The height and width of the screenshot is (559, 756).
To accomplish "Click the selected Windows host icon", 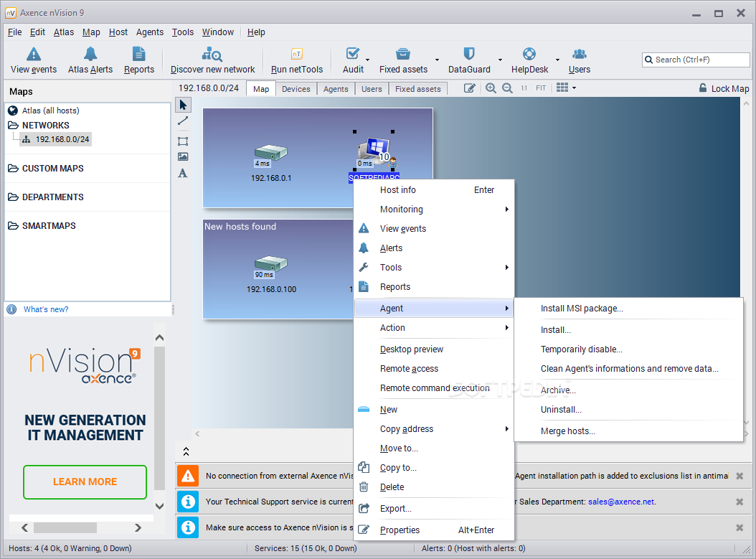I will pos(375,149).
